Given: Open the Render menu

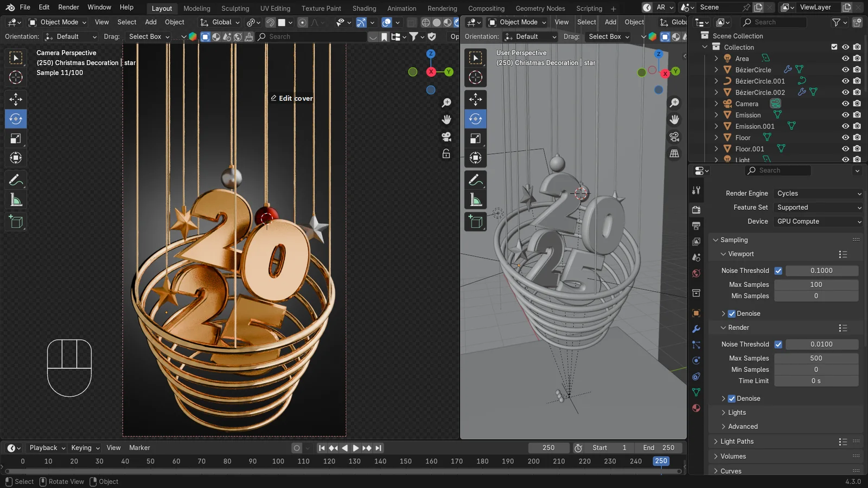Looking at the screenshot, I should click(x=68, y=8).
